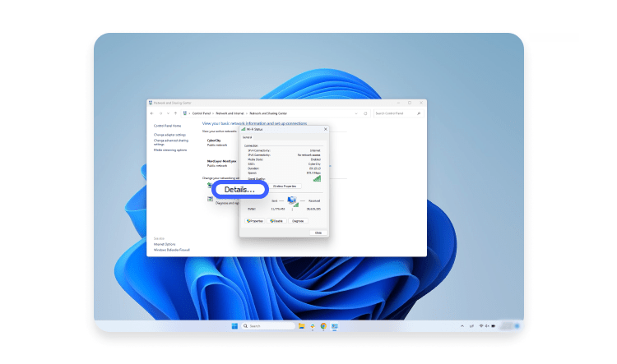Click the CyberCity network name

[214, 141]
